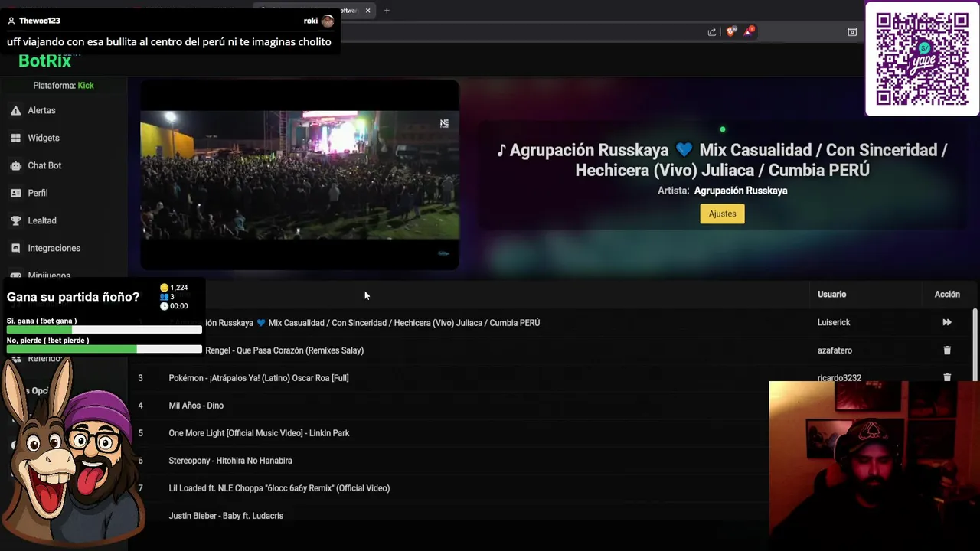Click the Yape QR code
The width and height of the screenshot is (980, 551).
pyautogui.click(x=922, y=59)
